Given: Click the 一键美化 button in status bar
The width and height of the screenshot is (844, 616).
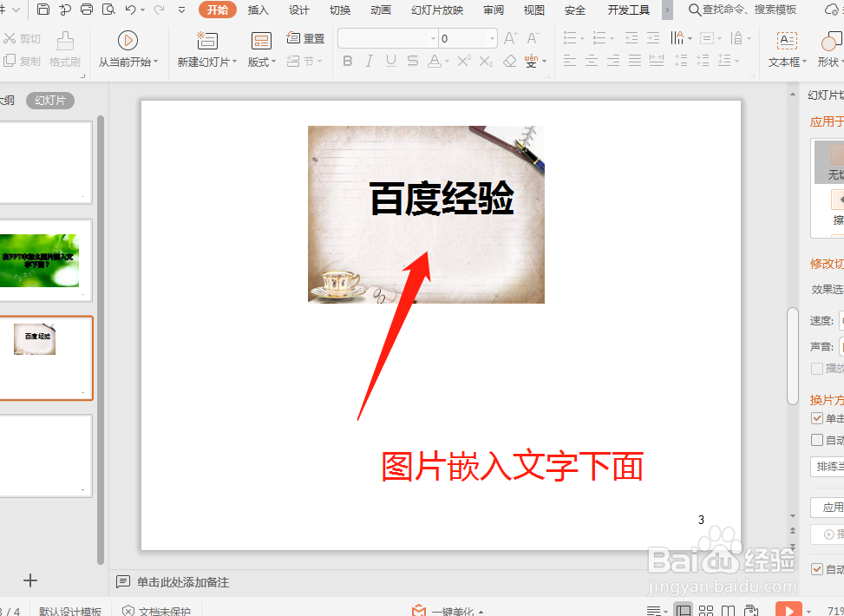Looking at the screenshot, I should 448,611.
